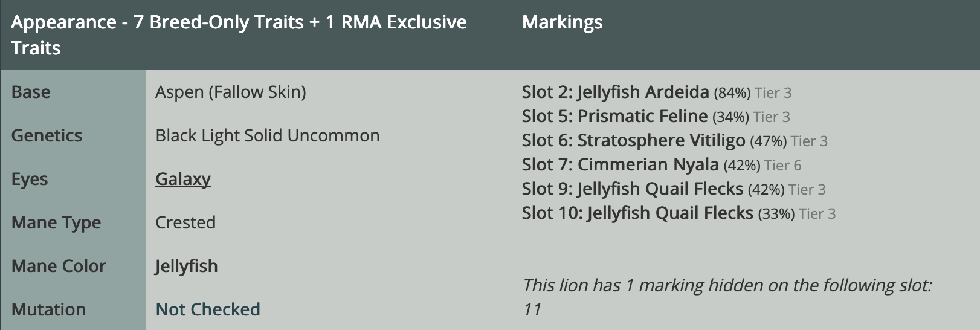Click Slot 7: Cimmerian Nyala marking
Image resolution: width=980 pixels, height=330 pixels.
(x=620, y=165)
